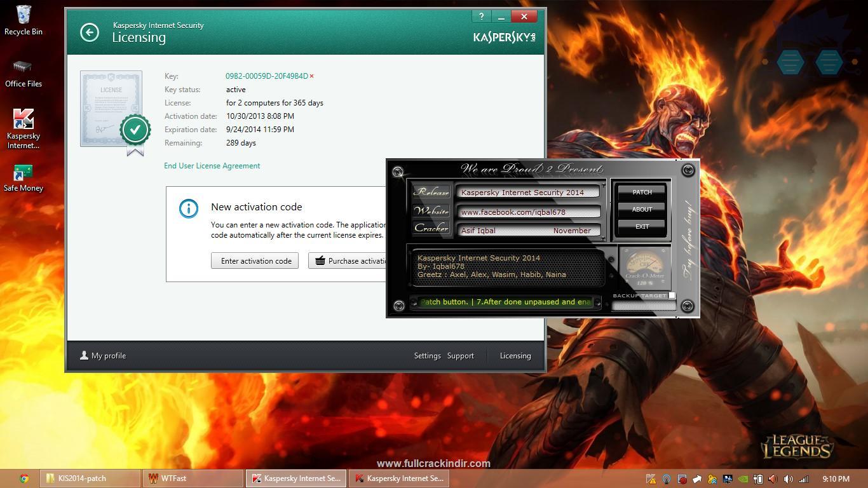This screenshot has height=488, width=868.
Task: Open the taskbar clock showing 9:10 PM
Action: (x=836, y=478)
